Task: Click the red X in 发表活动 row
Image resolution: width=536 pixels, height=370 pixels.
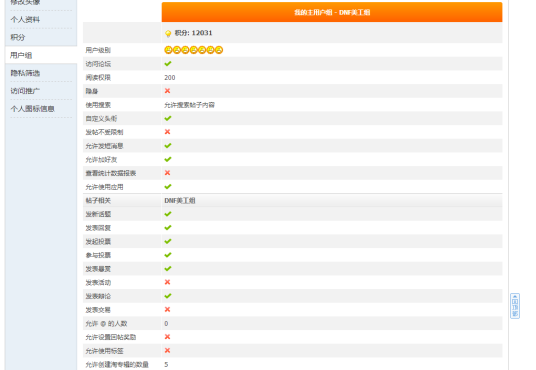Action: 168,282
